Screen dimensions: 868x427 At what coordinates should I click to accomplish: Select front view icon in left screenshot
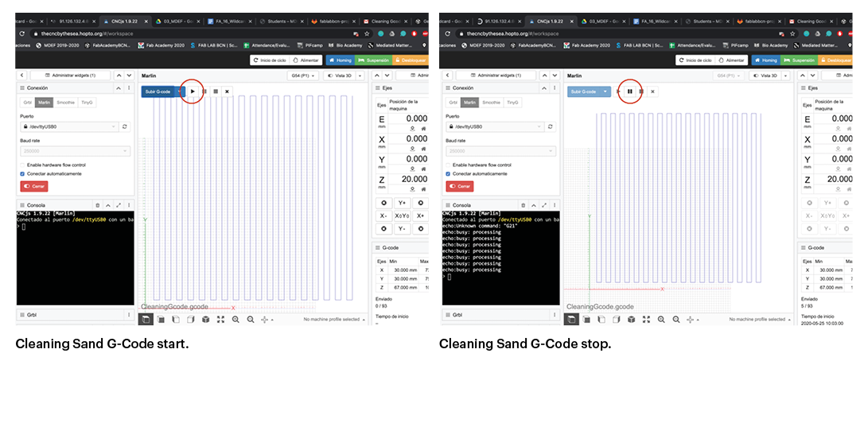pos(176,319)
